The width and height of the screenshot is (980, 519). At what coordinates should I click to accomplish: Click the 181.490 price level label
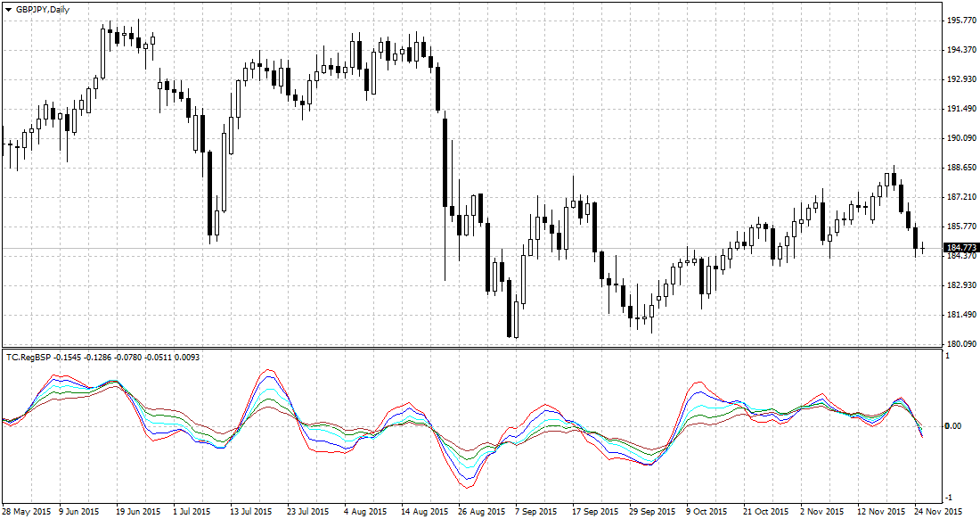(961, 315)
